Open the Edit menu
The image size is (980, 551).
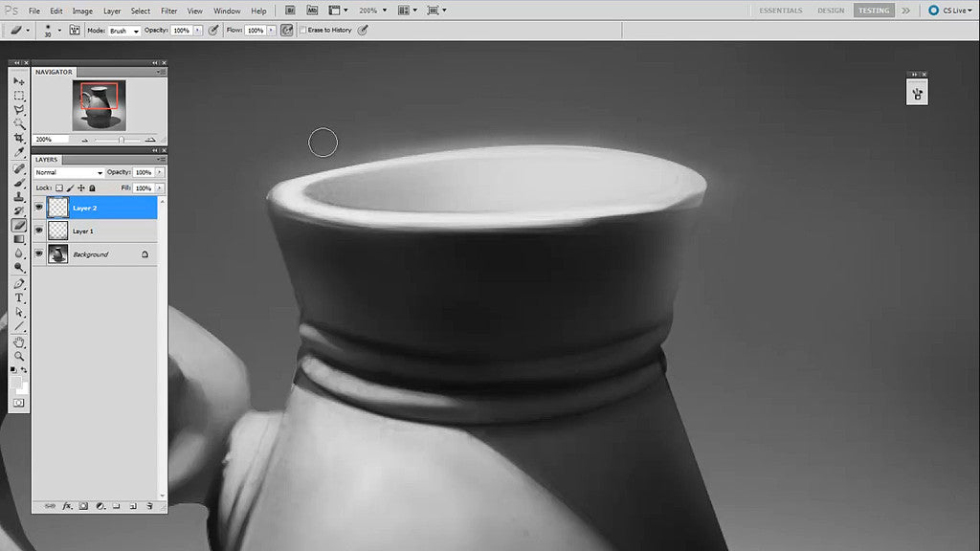tap(56, 11)
